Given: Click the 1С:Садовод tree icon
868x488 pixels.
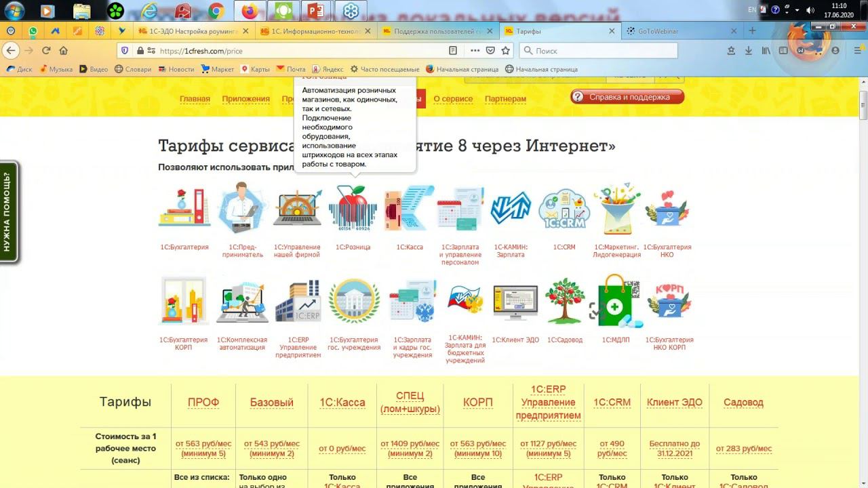Looking at the screenshot, I should pyautogui.click(x=565, y=301).
